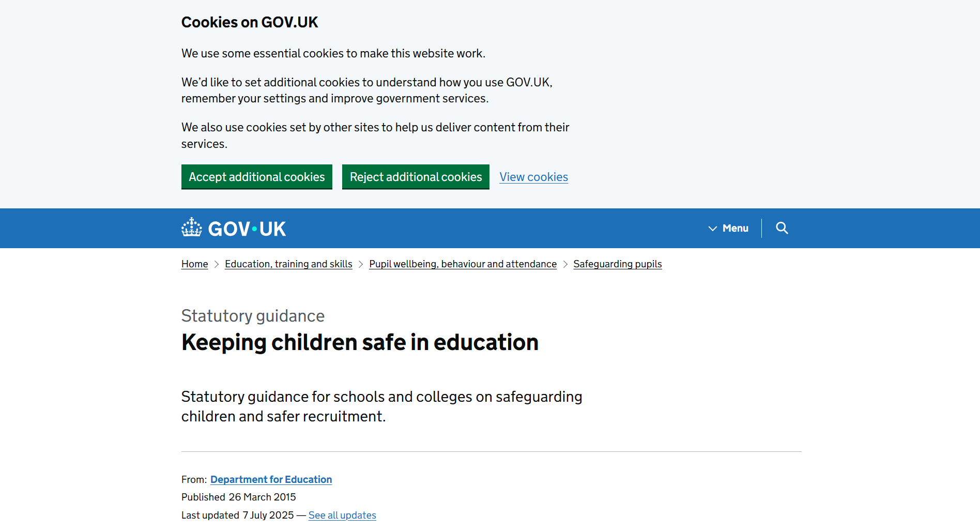Click breadcrumb chevron before Safeguarding pupils
This screenshot has width=980, height=531.
coord(565,264)
